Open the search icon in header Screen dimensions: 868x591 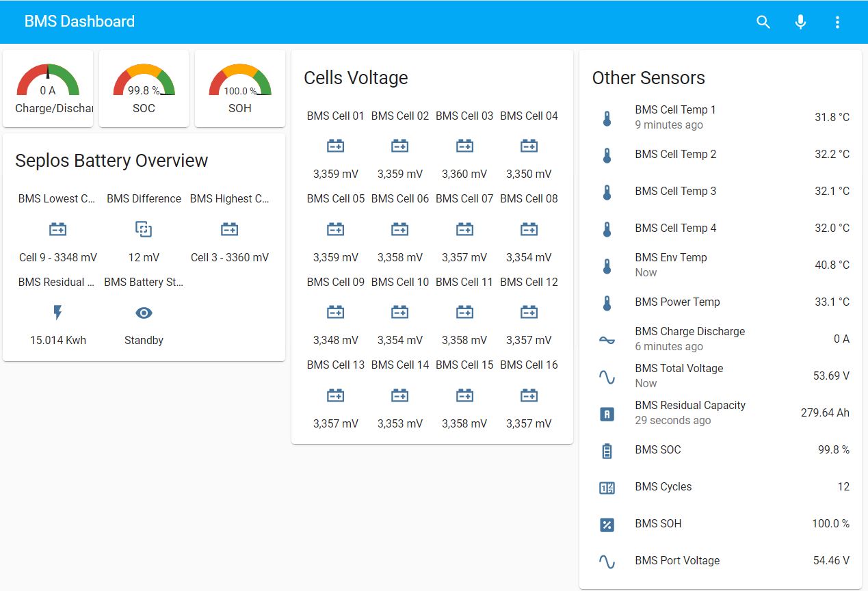763,22
